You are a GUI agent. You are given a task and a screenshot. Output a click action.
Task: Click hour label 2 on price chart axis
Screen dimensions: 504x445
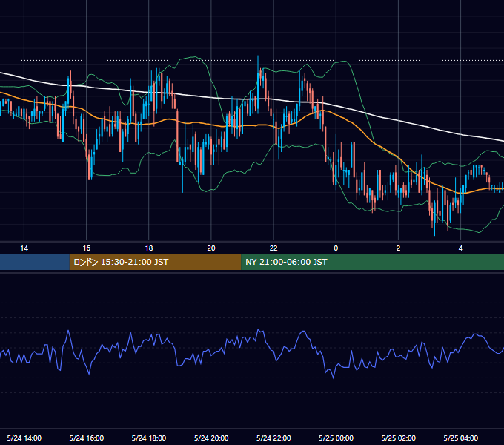398,248
